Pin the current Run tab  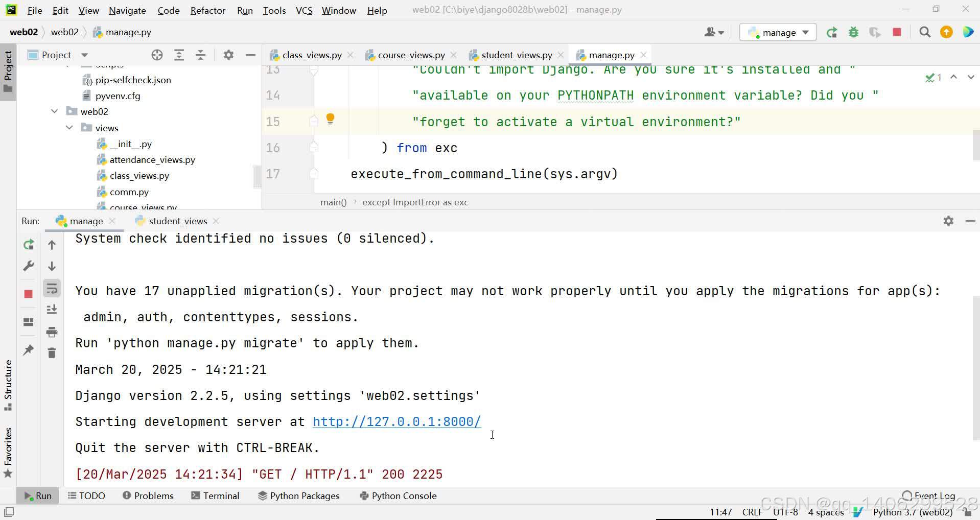(29, 350)
